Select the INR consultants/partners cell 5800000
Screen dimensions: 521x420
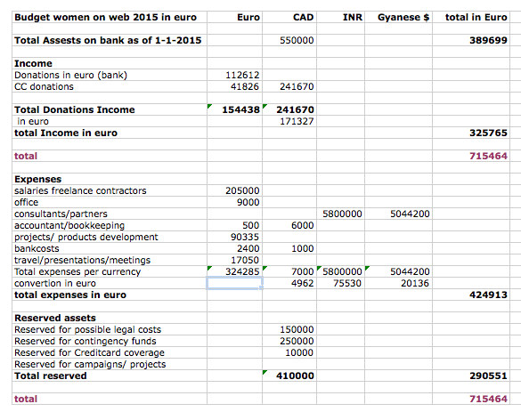click(x=340, y=214)
